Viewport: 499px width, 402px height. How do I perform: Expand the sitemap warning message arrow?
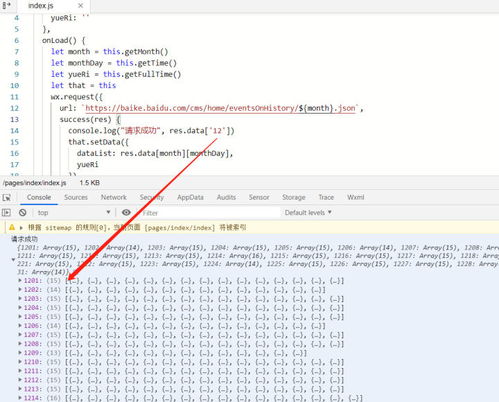point(21,228)
